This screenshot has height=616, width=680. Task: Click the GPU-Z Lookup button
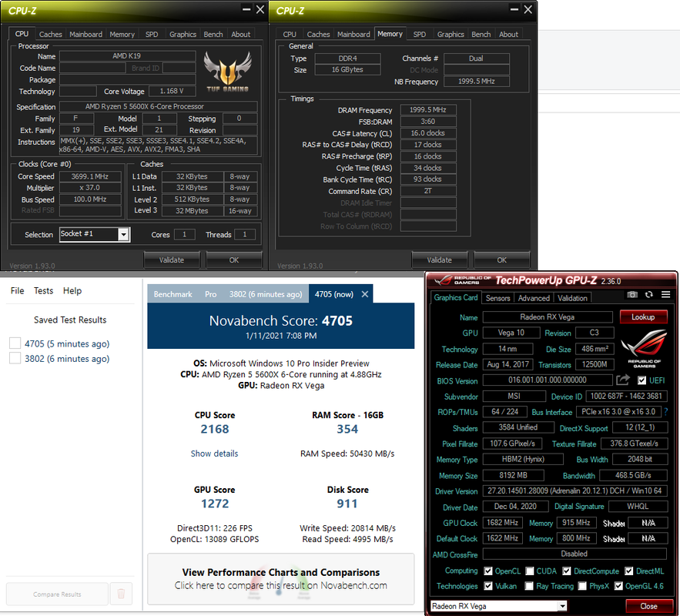click(643, 317)
